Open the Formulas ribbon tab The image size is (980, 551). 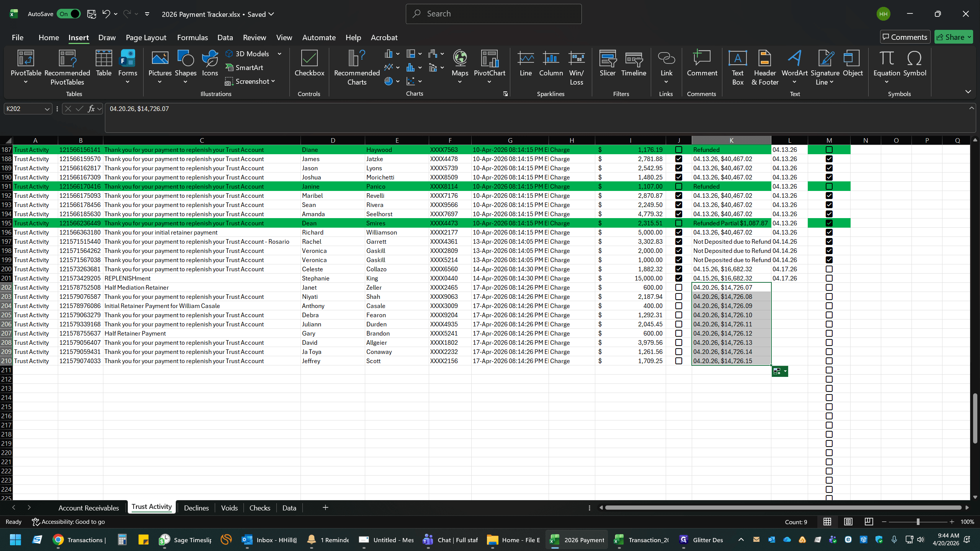[x=193, y=37]
